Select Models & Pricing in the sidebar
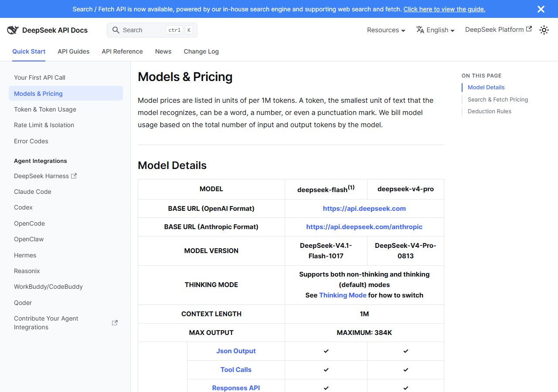Screen dimensions: 558x392 [66, 94]
